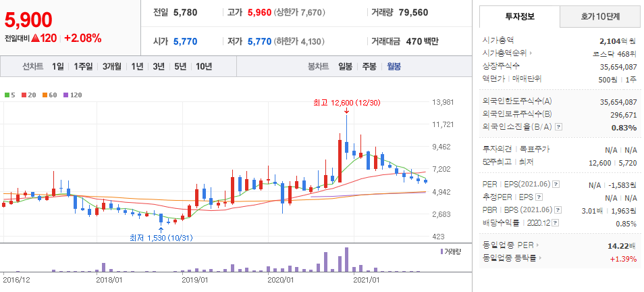
Task: Click red arrow marking 최고 12,600 peak
Action: tap(347, 111)
